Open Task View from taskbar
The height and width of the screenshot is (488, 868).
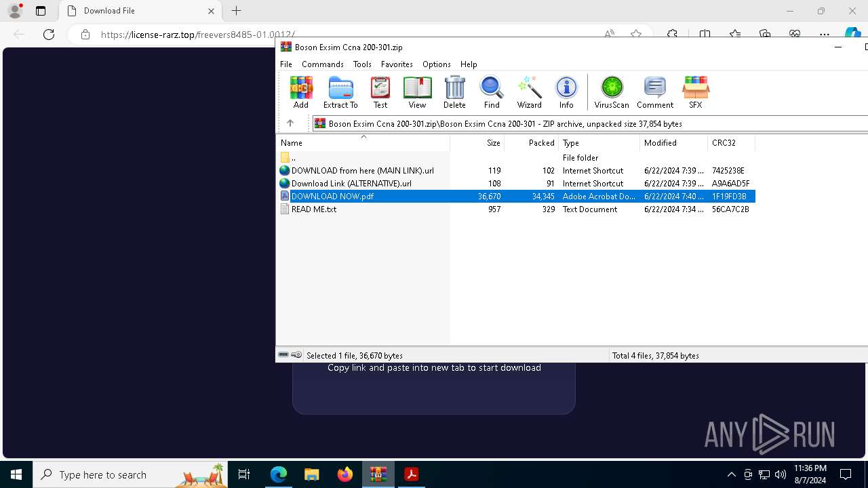[244, 474]
